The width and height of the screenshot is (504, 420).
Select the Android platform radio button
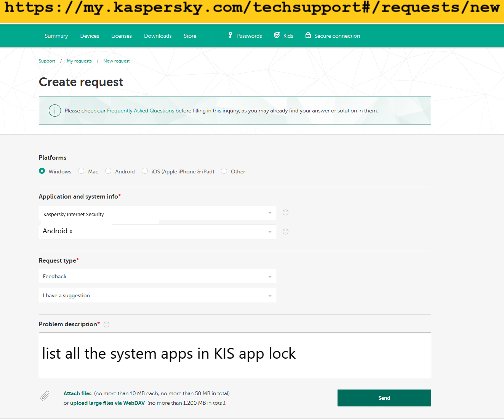[108, 171]
